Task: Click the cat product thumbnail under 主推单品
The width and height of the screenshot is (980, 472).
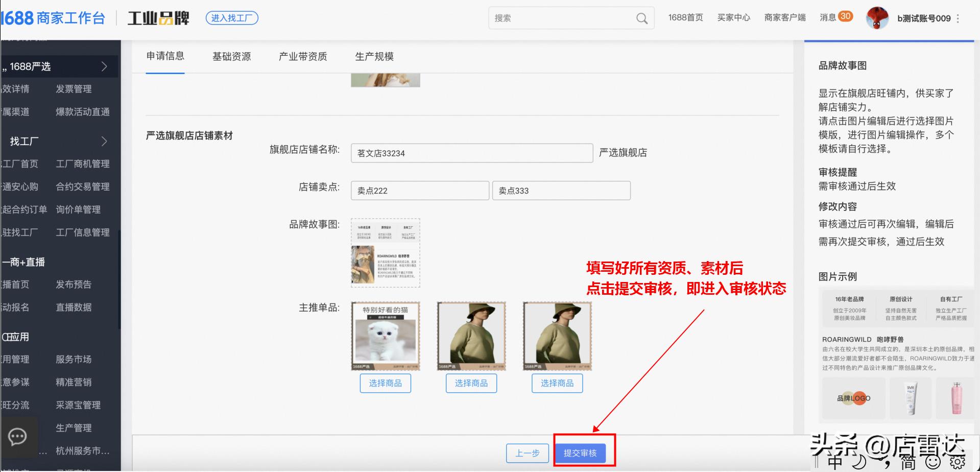Action: coord(386,335)
